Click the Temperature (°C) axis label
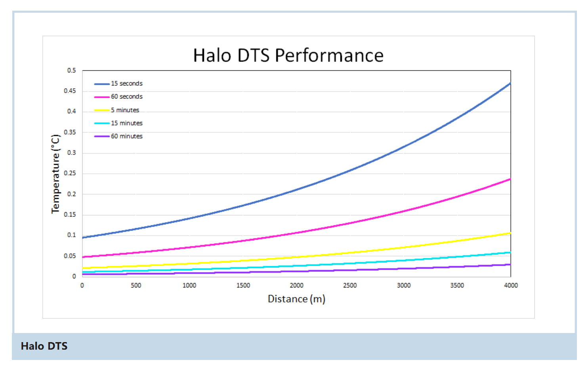 [x=55, y=174]
